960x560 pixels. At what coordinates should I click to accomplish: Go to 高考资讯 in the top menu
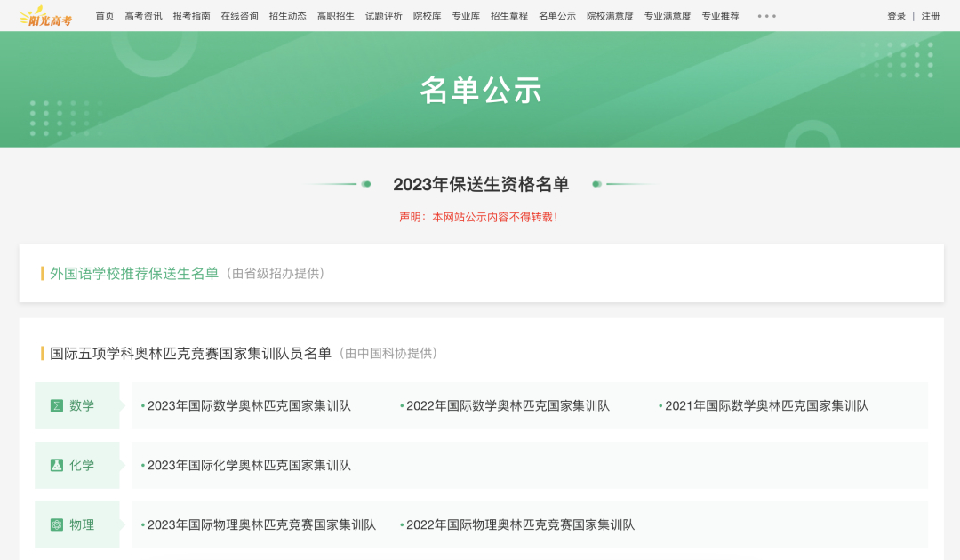click(x=143, y=16)
